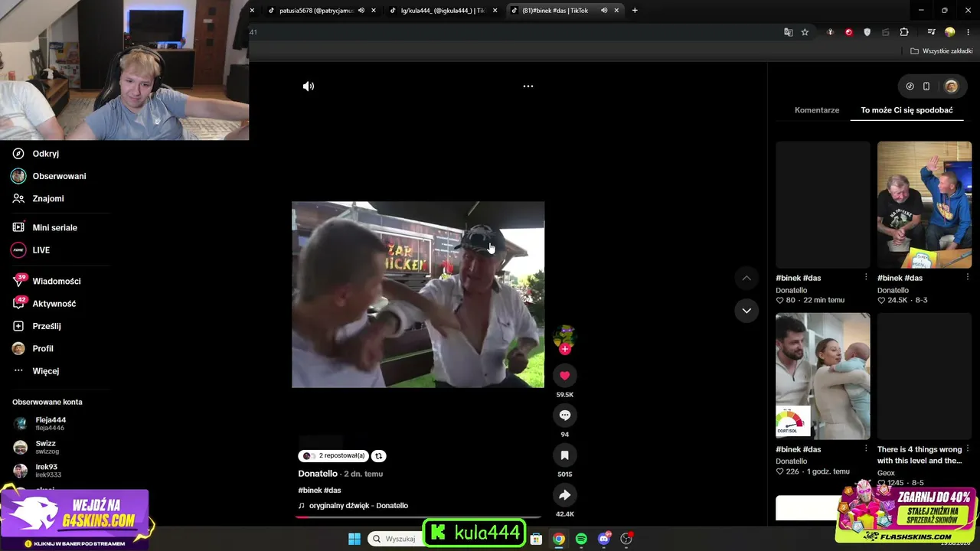
Task: Open options for the 22 min temu video
Action: (866, 278)
